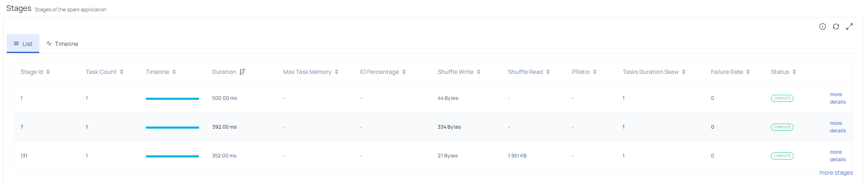This screenshot has height=185, width=868.
Task: Sort by PRatio column arrows
Action: [x=595, y=72]
